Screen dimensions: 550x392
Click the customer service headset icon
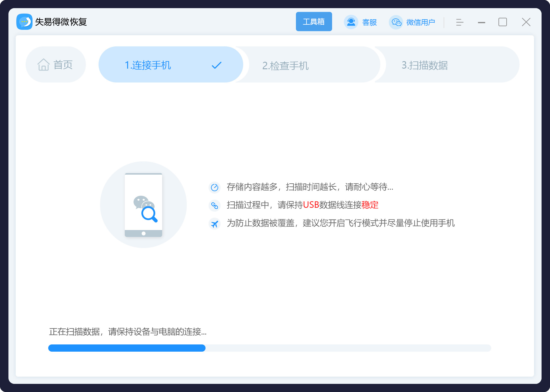click(x=350, y=22)
